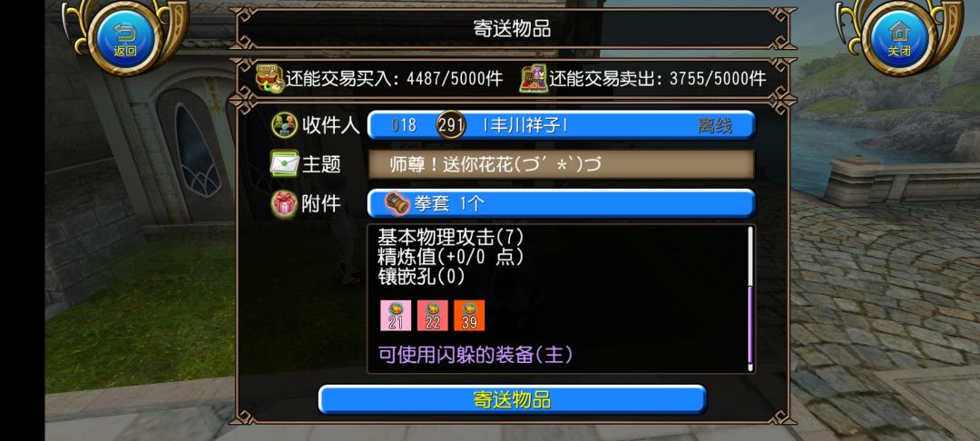
Task: Click the 寄送物品 title header
Action: (x=513, y=29)
